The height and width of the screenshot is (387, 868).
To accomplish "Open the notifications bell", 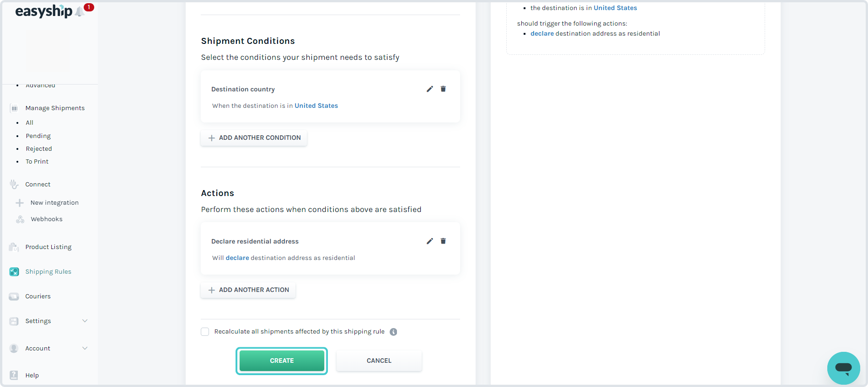I will point(80,11).
